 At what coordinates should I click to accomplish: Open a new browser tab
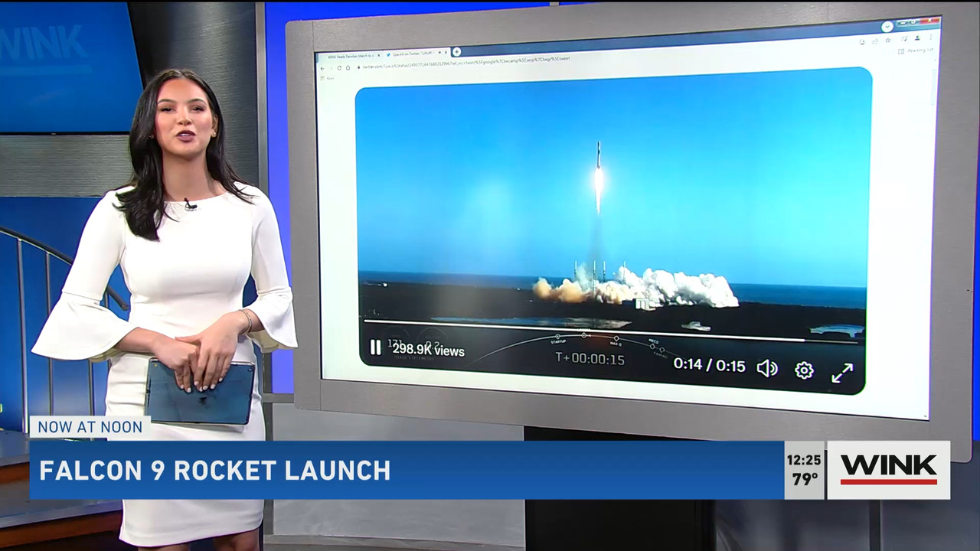click(x=456, y=51)
